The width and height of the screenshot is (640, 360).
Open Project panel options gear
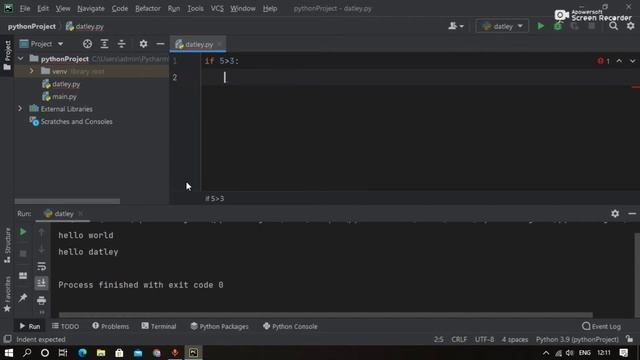pyautogui.click(x=143, y=44)
